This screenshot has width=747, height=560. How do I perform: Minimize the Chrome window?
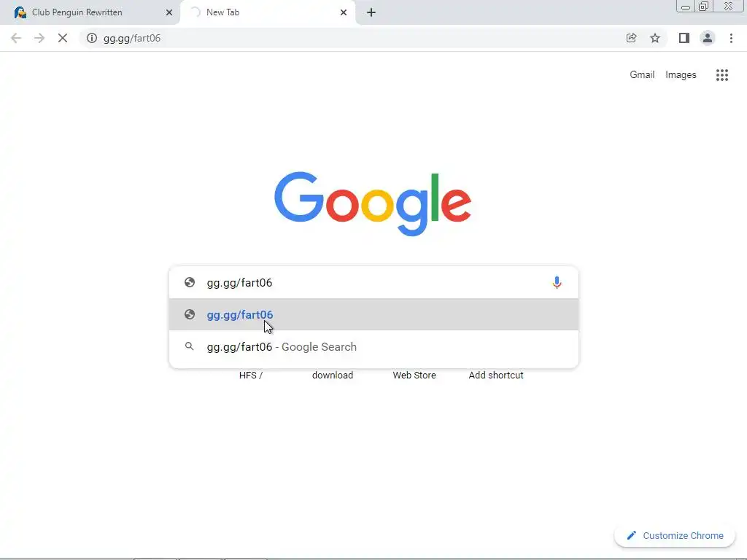pos(686,7)
